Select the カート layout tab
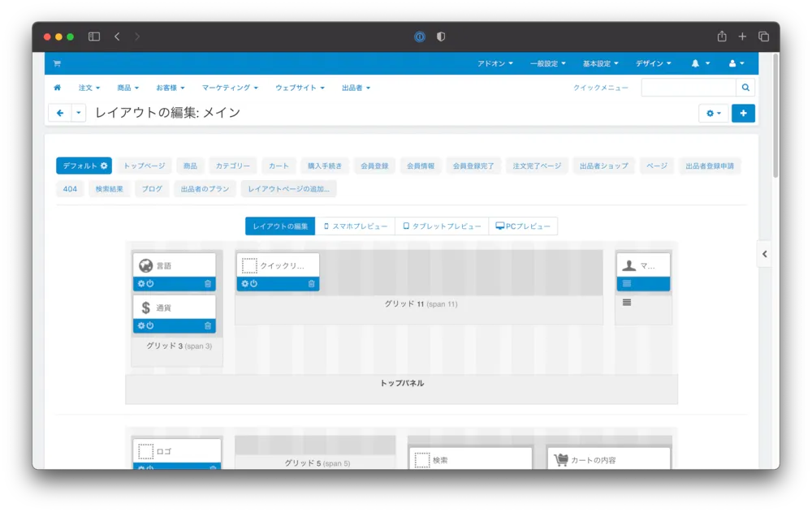The width and height of the screenshot is (812, 512). pyautogui.click(x=279, y=166)
